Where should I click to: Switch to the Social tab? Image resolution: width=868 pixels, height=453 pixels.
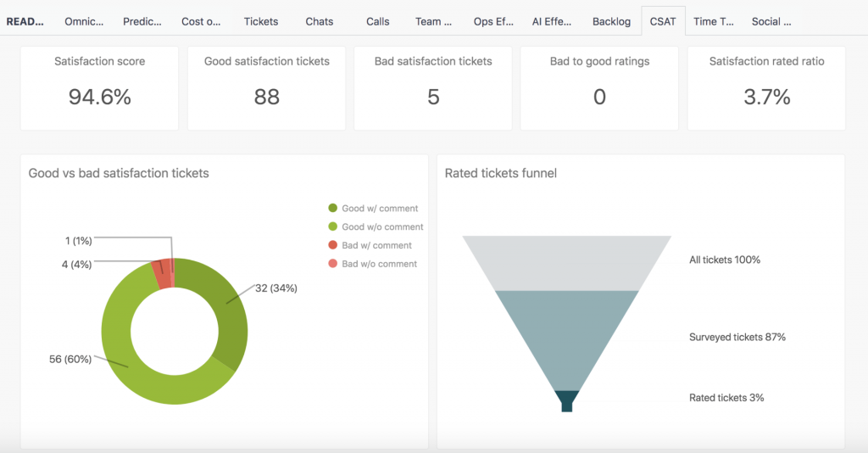(x=771, y=21)
